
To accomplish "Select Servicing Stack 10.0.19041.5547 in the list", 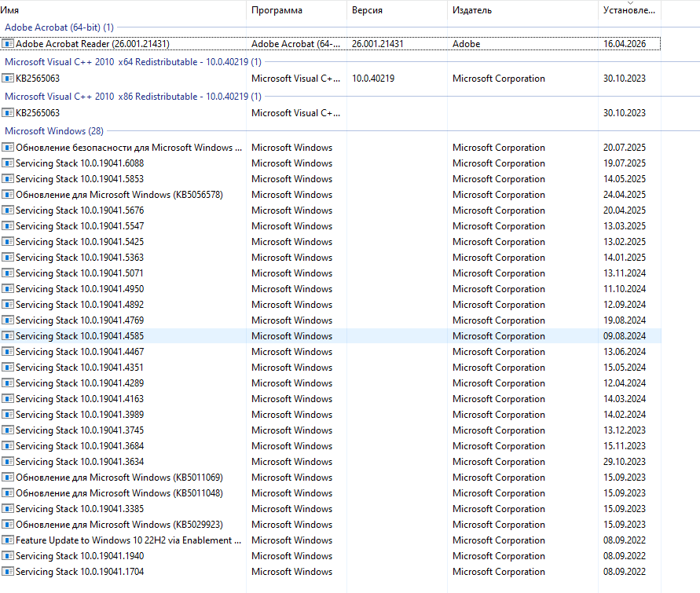I will pyautogui.click(x=80, y=226).
